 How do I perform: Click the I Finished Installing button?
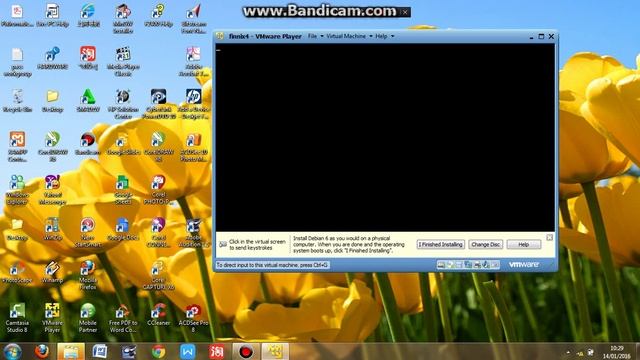tap(440, 244)
